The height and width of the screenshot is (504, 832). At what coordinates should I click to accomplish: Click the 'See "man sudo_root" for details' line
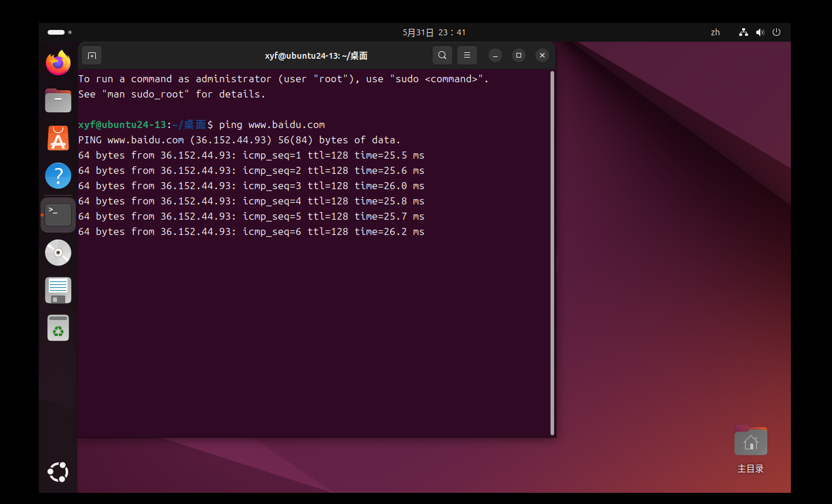pyautogui.click(x=172, y=94)
